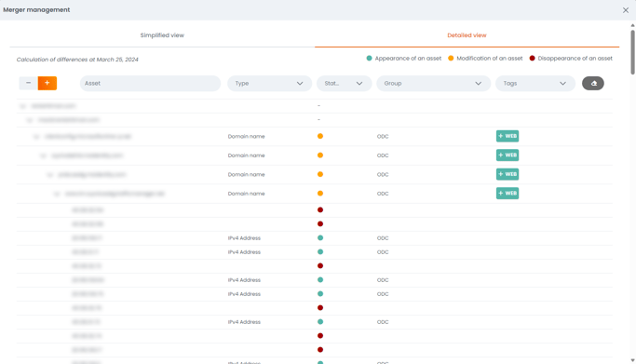Collapse the first Domain name row chevron
Image resolution: width=636 pixels, height=364 pixels.
click(36, 137)
